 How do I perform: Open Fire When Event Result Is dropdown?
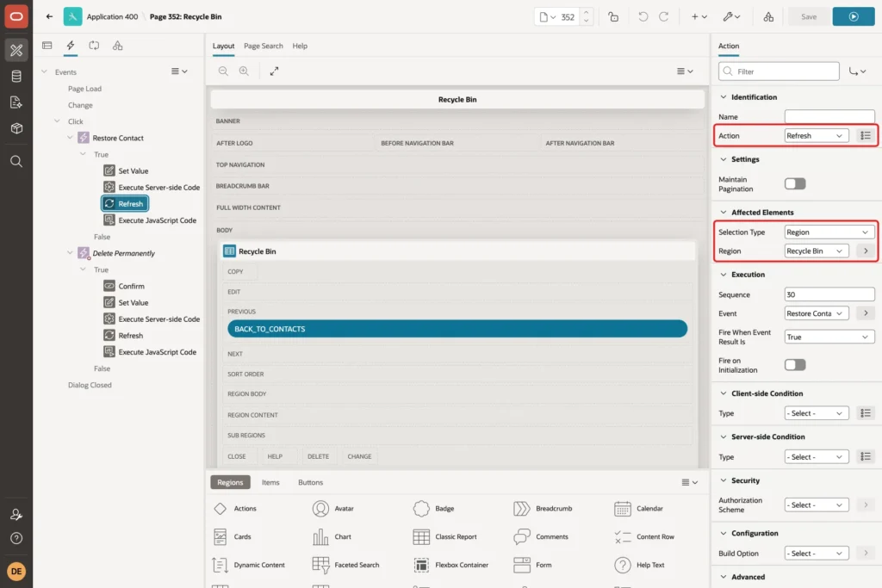[829, 337]
